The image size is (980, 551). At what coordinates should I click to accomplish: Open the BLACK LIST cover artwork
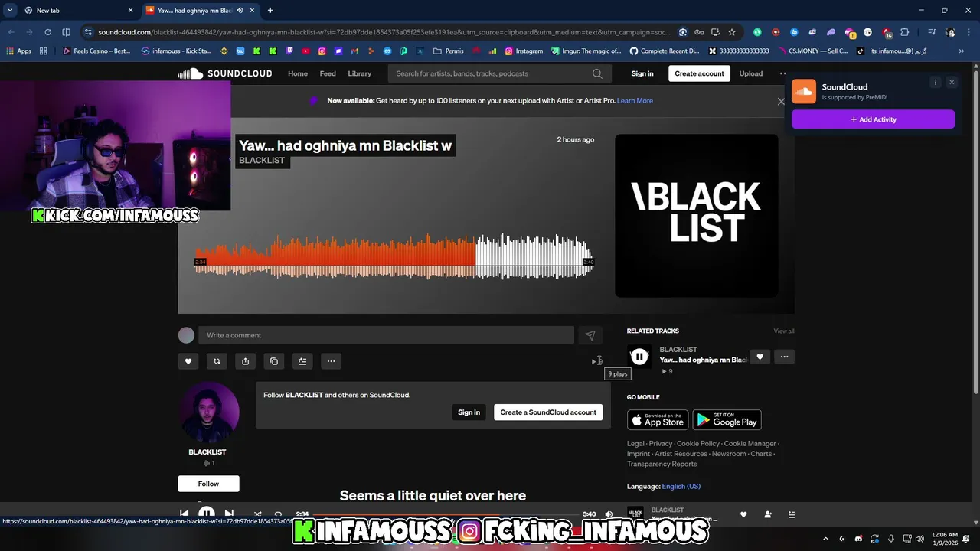[697, 216]
